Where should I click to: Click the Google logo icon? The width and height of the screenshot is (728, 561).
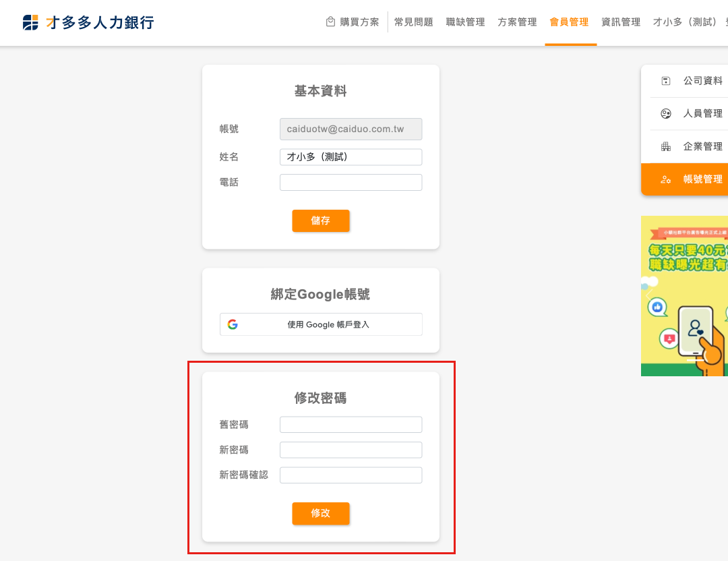pyautogui.click(x=233, y=324)
